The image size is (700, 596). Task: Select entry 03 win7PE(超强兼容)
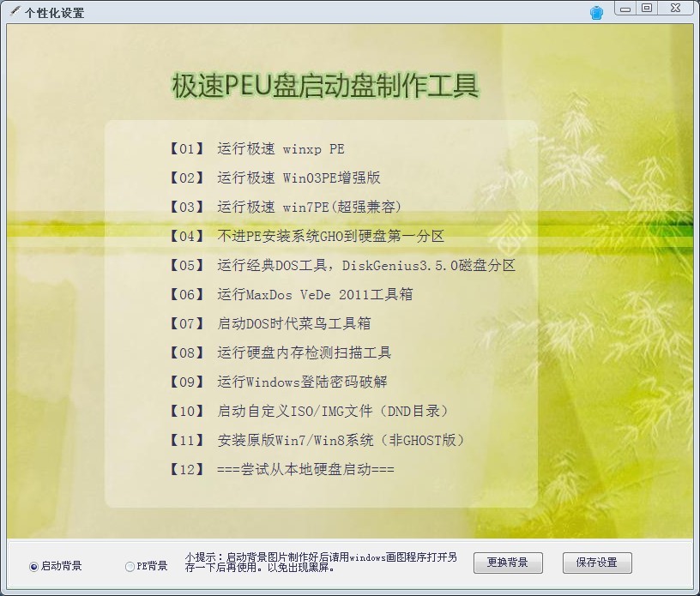click(285, 207)
